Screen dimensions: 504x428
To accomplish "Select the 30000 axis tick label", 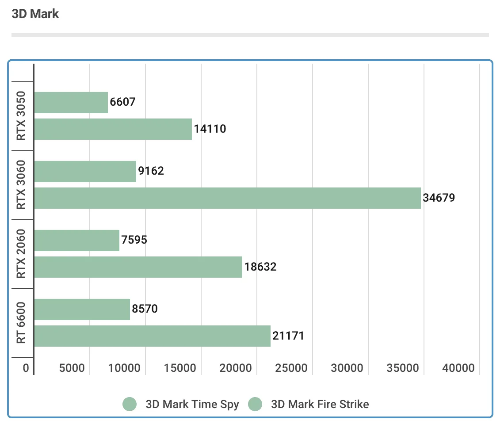I will 347,368.
